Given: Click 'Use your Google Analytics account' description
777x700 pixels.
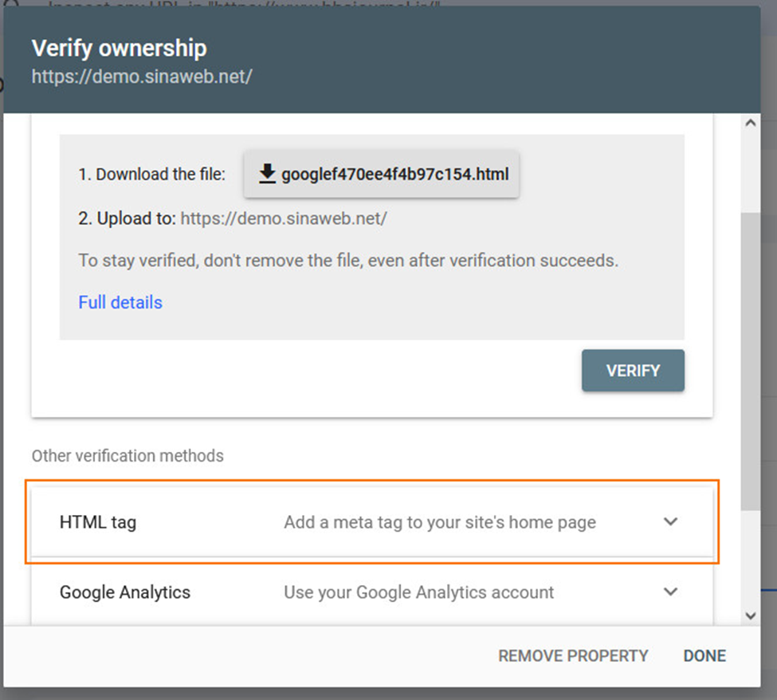Looking at the screenshot, I should click(x=419, y=592).
